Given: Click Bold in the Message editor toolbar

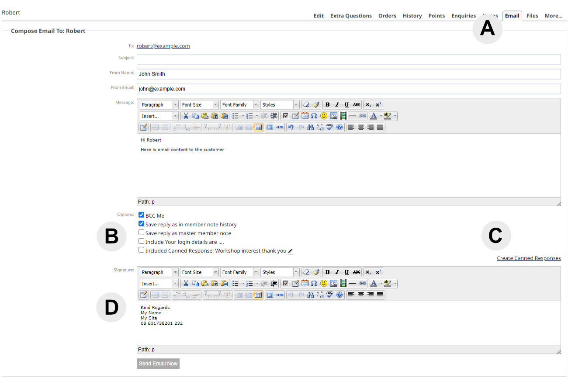Looking at the screenshot, I should coord(328,105).
